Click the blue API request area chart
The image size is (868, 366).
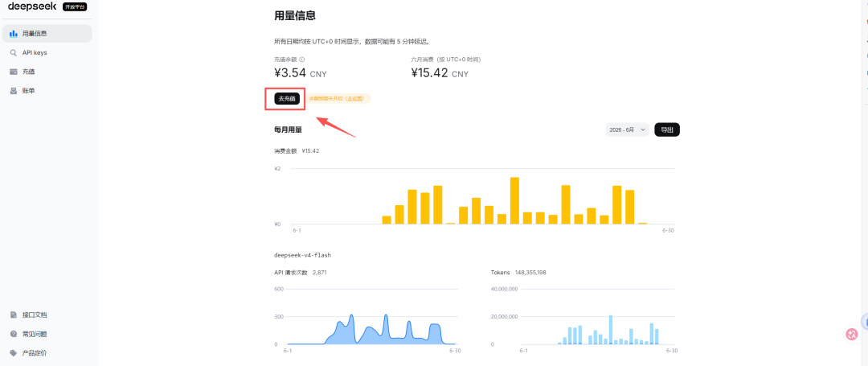pos(371,331)
